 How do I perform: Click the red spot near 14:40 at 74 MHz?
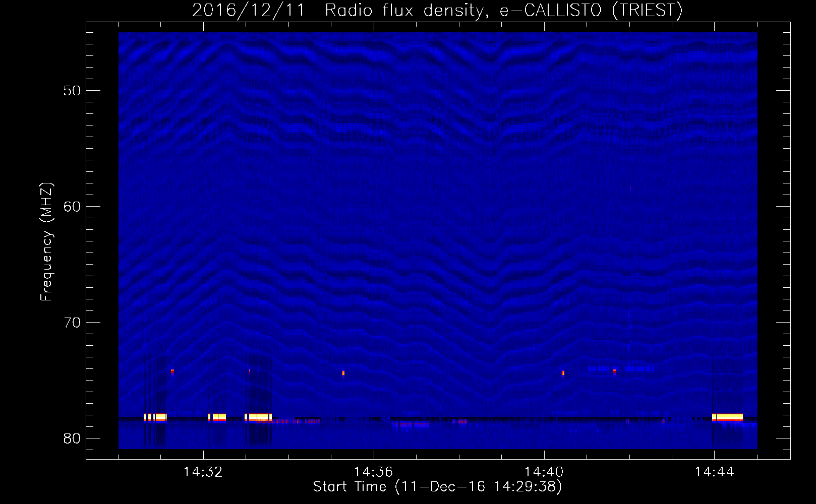pyautogui.click(x=563, y=373)
